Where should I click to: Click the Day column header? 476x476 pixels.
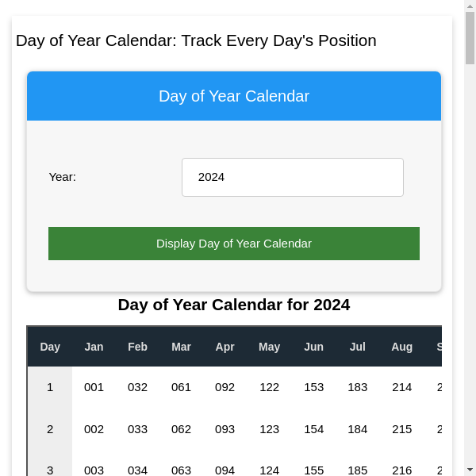point(50,347)
